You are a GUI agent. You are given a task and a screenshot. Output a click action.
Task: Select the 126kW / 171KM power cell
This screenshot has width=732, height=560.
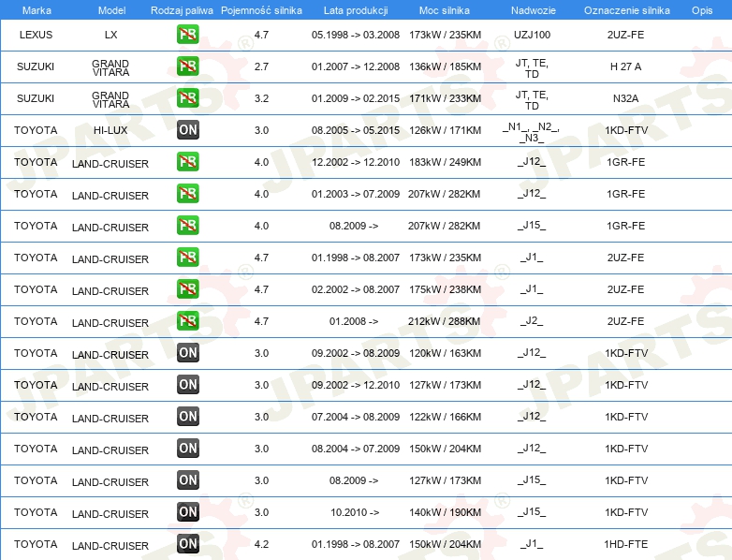445,130
